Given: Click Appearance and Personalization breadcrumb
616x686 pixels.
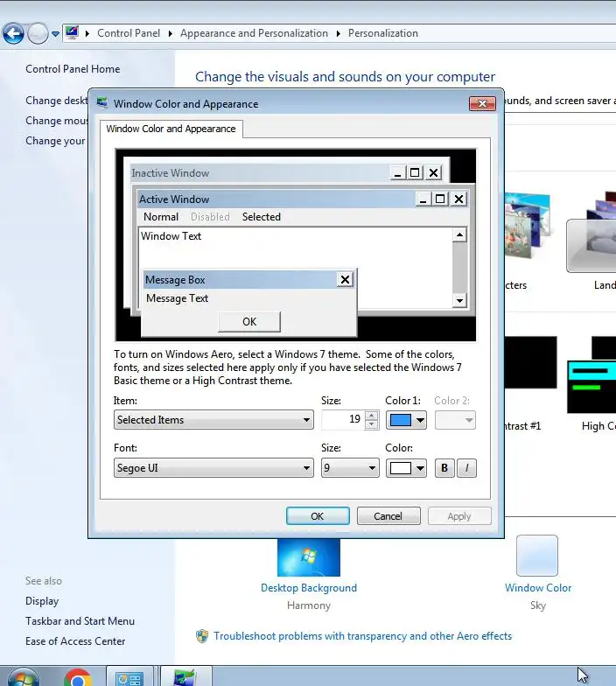Looking at the screenshot, I should tap(254, 33).
